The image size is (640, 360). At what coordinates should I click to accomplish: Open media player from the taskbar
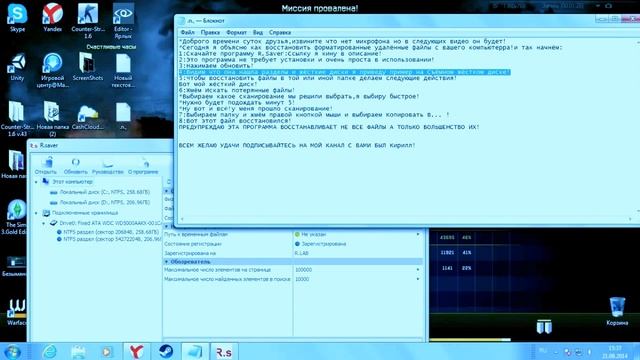tap(107, 351)
